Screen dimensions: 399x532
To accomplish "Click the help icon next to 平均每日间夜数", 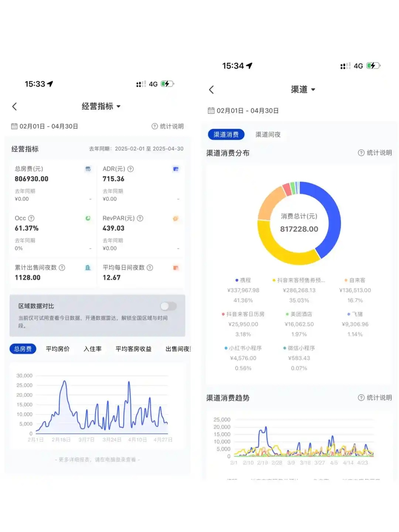I will 150,267.
